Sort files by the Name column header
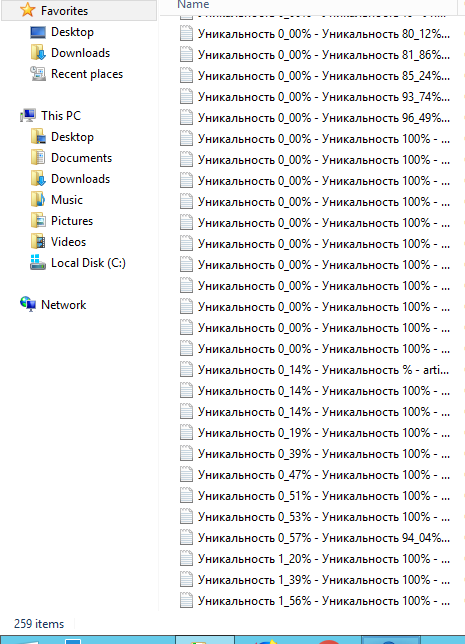 coord(193,5)
